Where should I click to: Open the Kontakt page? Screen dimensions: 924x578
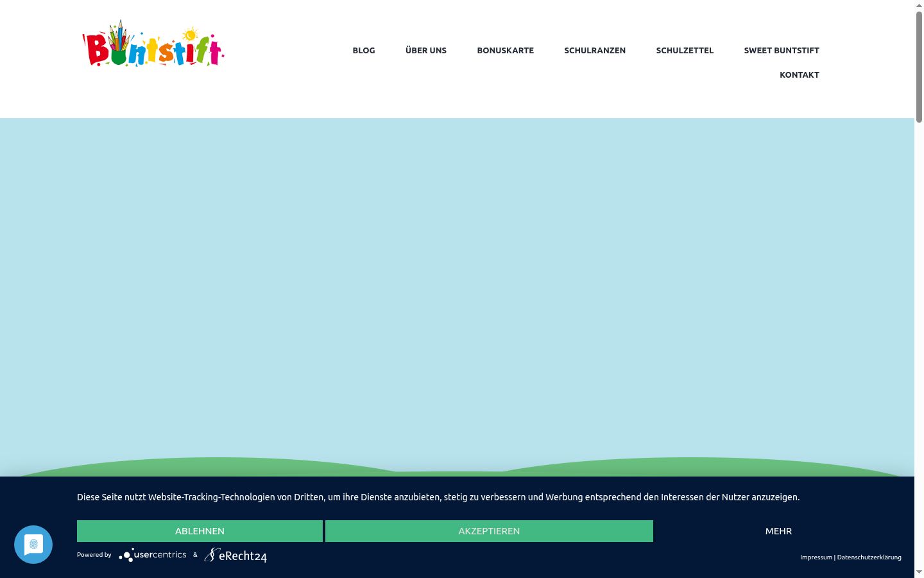click(800, 74)
